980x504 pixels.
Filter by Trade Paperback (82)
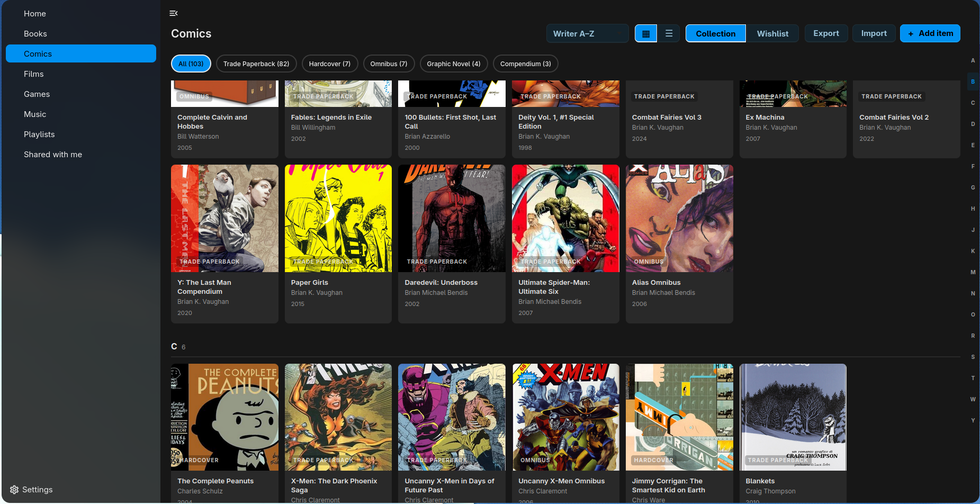(256, 64)
